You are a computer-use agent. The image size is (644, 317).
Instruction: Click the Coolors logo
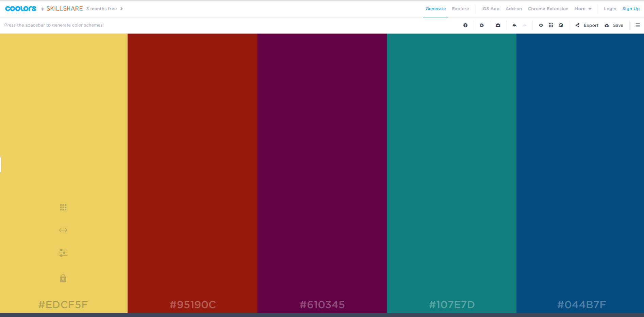(x=21, y=9)
